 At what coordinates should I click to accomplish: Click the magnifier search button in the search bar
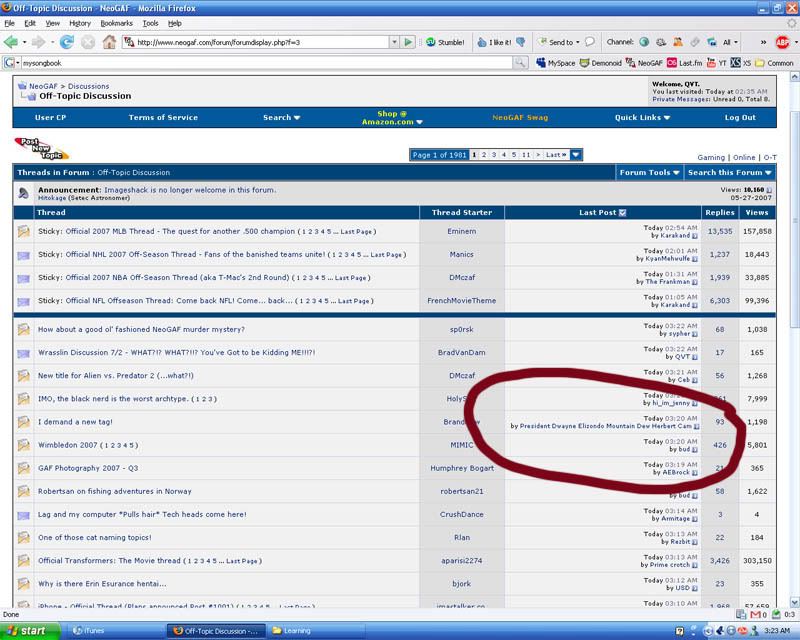click(x=520, y=63)
